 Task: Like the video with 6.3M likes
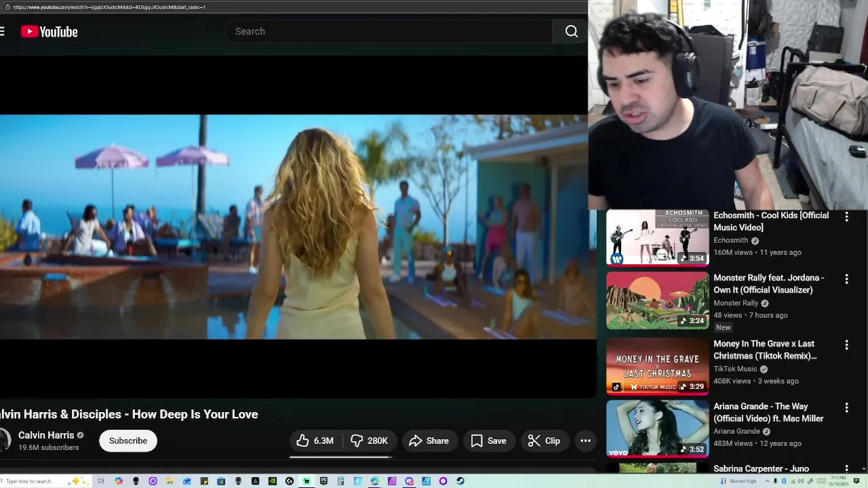coord(315,441)
